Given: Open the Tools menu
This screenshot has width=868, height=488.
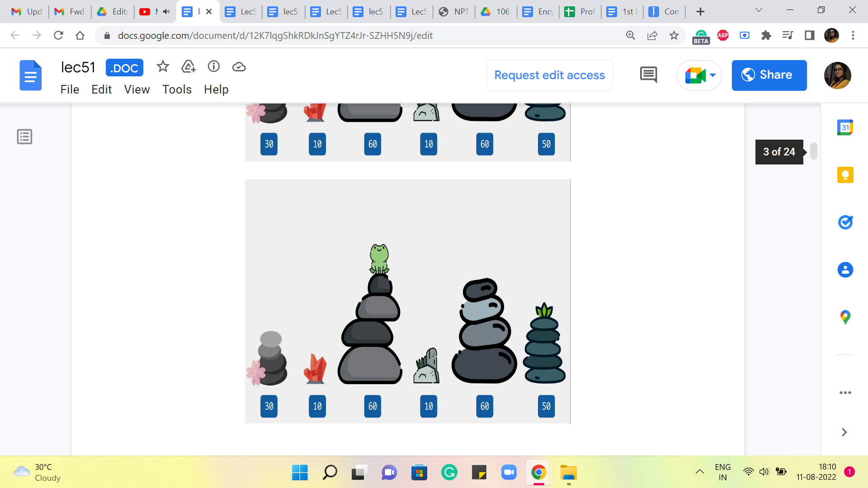Looking at the screenshot, I should 177,89.
